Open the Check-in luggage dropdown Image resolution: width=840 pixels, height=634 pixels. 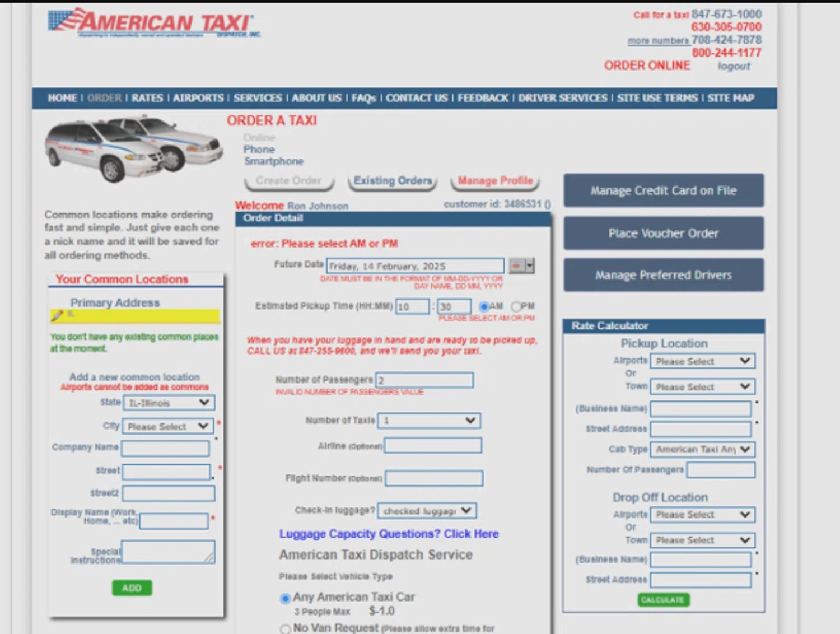[x=427, y=511]
